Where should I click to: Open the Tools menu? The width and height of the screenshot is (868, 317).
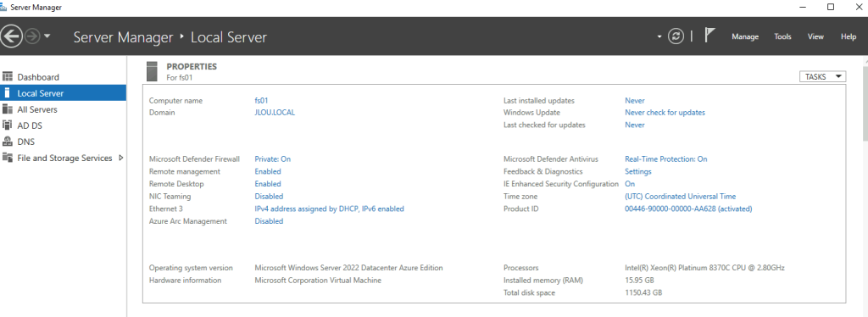(782, 36)
